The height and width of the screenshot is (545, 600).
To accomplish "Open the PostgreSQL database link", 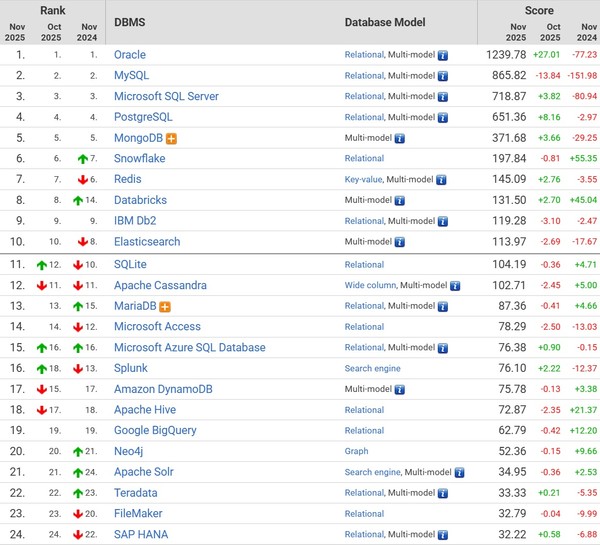I will point(143,117).
